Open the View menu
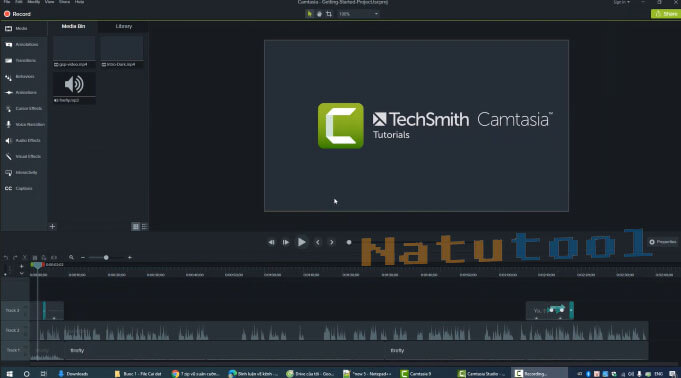The width and height of the screenshot is (681, 378). (x=50, y=2)
